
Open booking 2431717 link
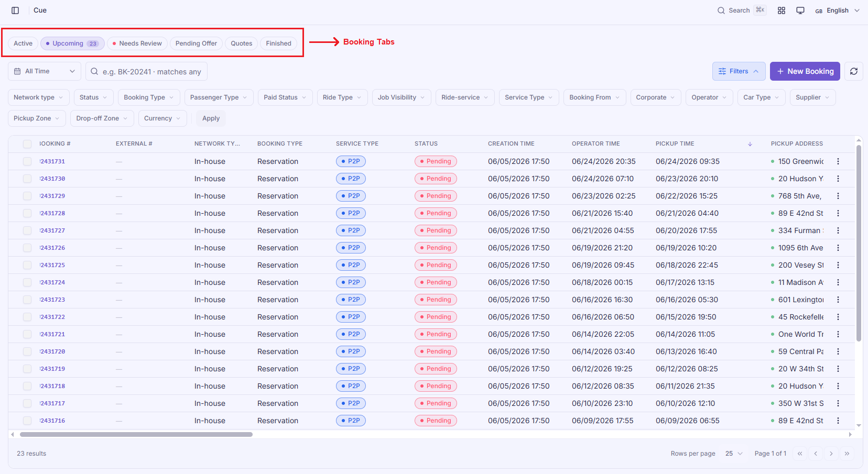(52, 403)
